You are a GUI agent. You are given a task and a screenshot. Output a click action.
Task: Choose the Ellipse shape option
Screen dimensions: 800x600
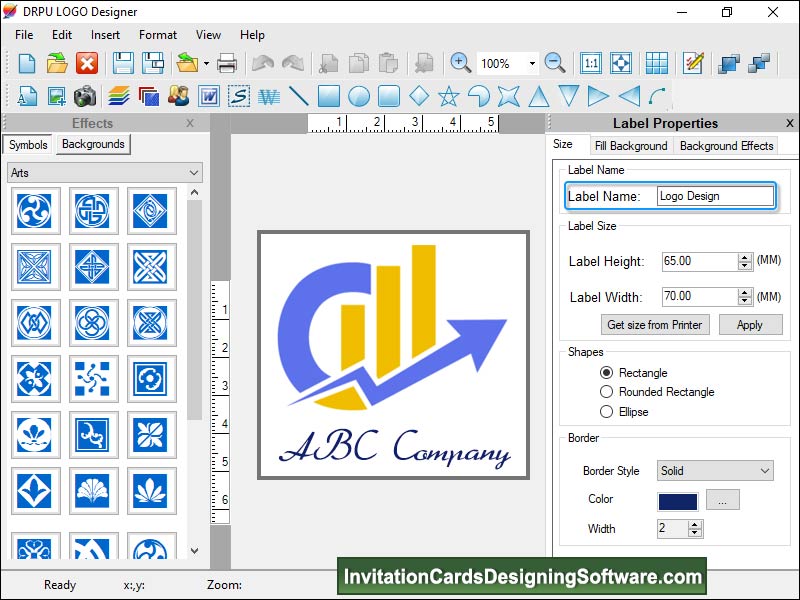[x=607, y=411]
